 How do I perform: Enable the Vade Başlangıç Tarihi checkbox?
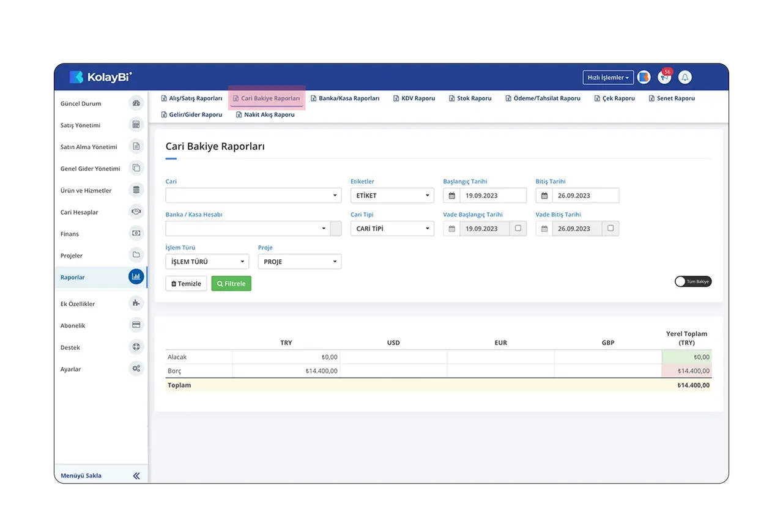click(x=518, y=228)
